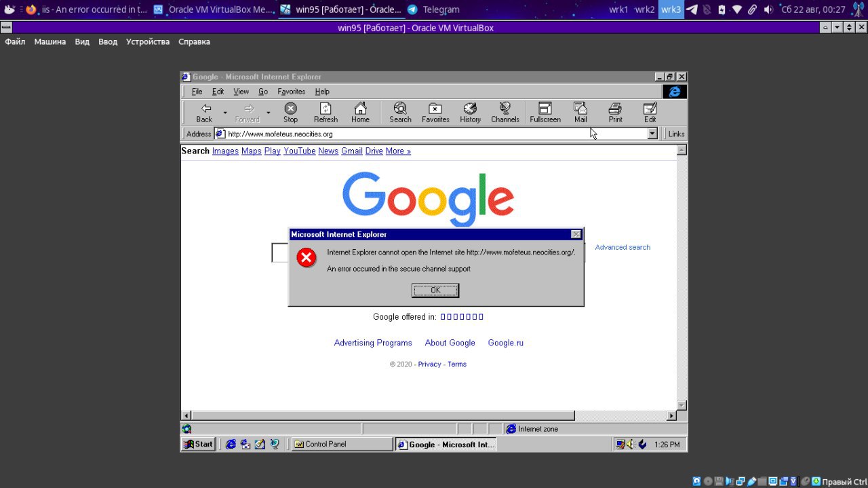The image size is (868, 488).
Task: Click the vertical scrollbar down arrow
Action: [682, 405]
